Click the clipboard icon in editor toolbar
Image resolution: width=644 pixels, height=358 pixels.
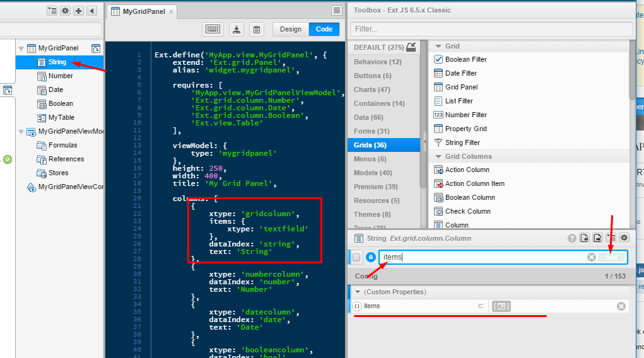point(257,29)
